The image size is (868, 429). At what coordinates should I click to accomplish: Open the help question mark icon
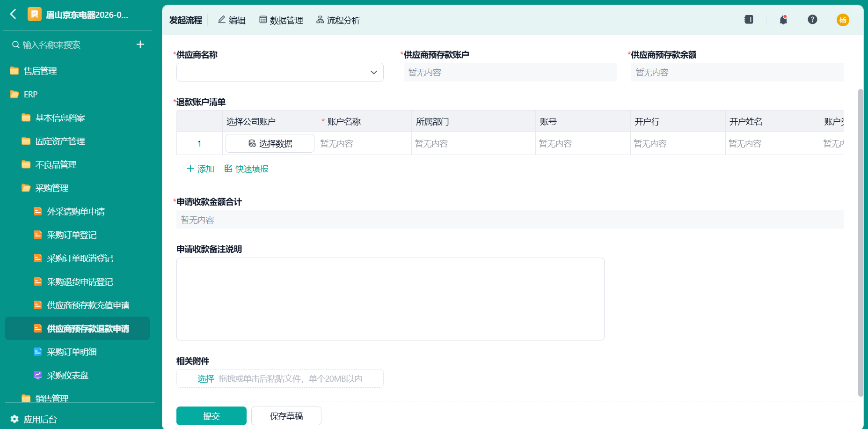tap(812, 20)
